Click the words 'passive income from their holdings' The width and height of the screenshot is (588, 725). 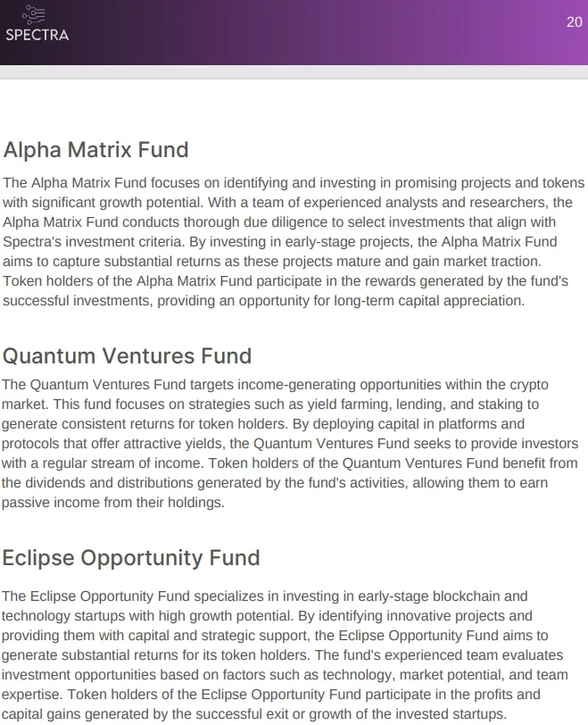[x=112, y=503]
